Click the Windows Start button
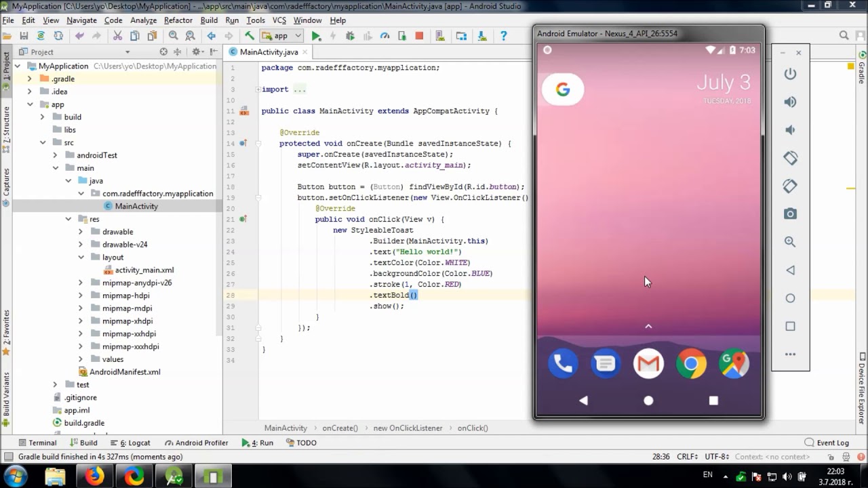 [x=15, y=476]
